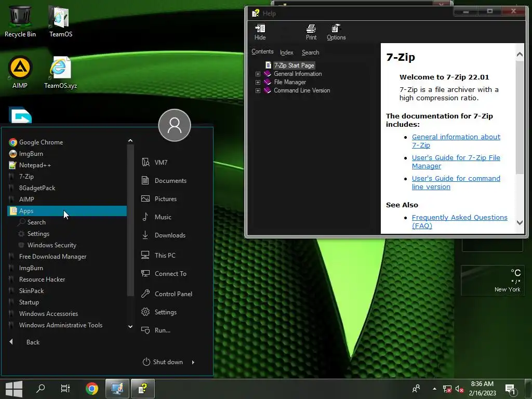Select Command Line Version book entry
The height and width of the screenshot is (399, 532).
point(302,90)
